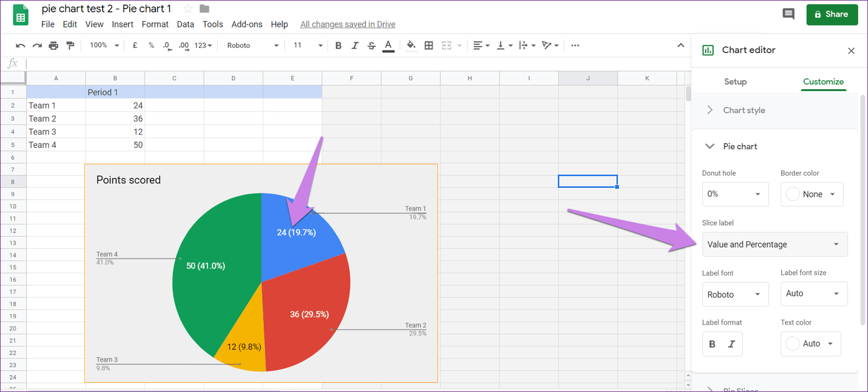Open comment history speech bubble icon
Screen dimensions: 868x392
(788, 14)
